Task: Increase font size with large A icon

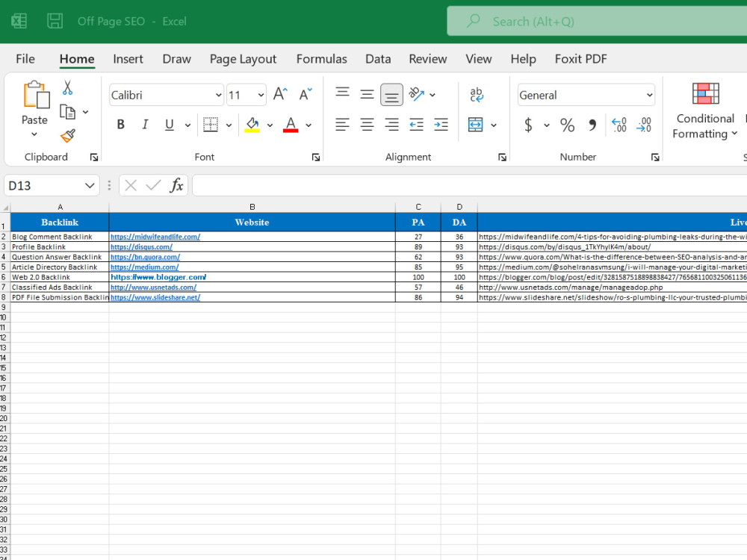Action: click(x=280, y=94)
